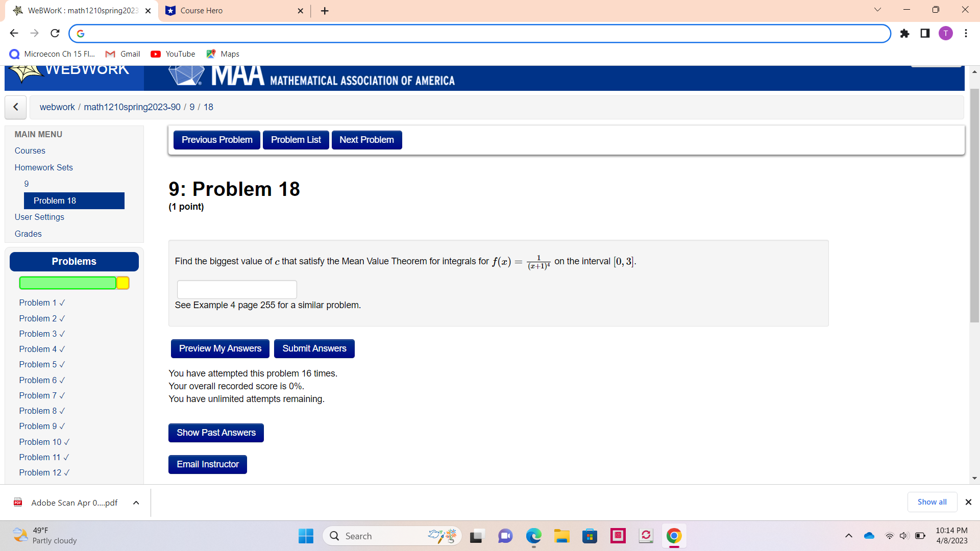Open Maps from the bookmarks bar

[x=223, y=54]
